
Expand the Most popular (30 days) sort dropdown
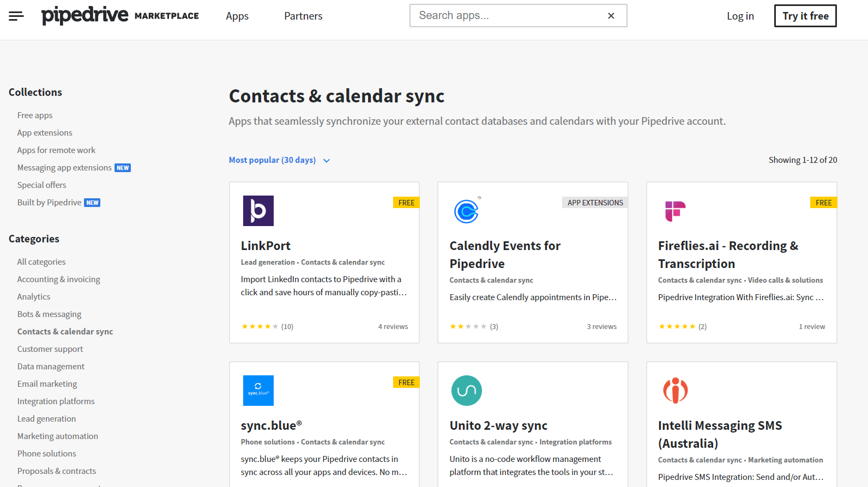pyautogui.click(x=279, y=160)
